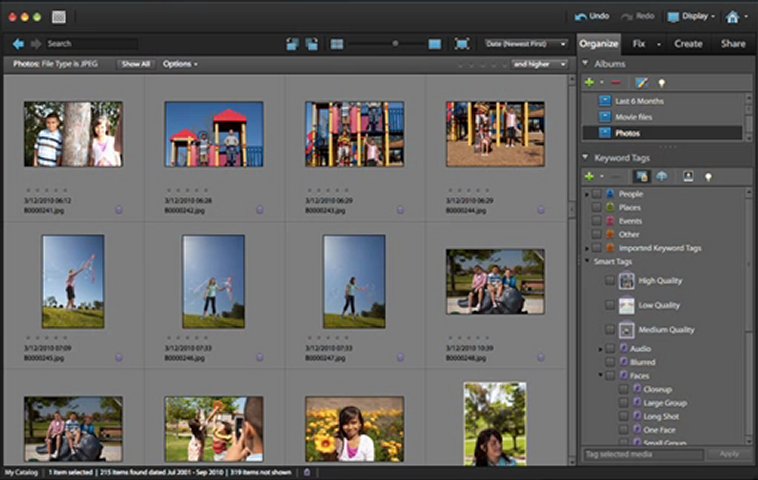Click the Undo button

592,16
